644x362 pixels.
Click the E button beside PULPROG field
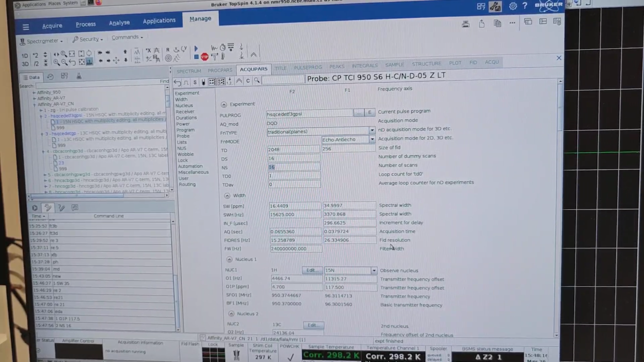[x=370, y=112]
